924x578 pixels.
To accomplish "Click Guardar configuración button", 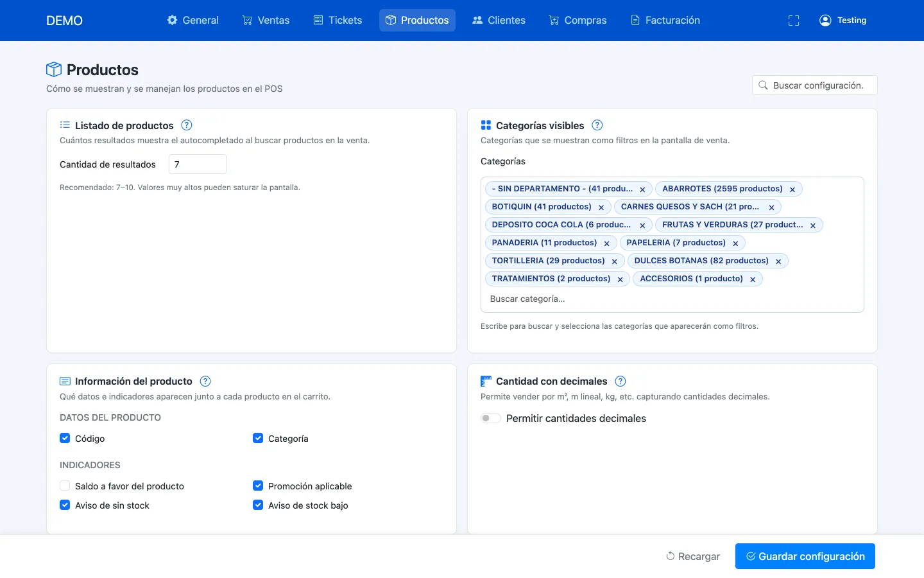I will click(805, 556).
